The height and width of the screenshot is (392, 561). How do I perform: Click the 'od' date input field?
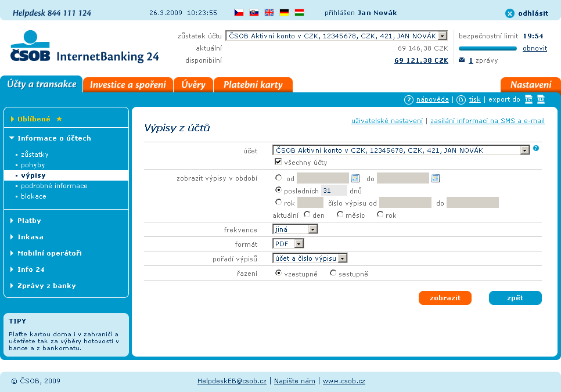coord(323,178)
